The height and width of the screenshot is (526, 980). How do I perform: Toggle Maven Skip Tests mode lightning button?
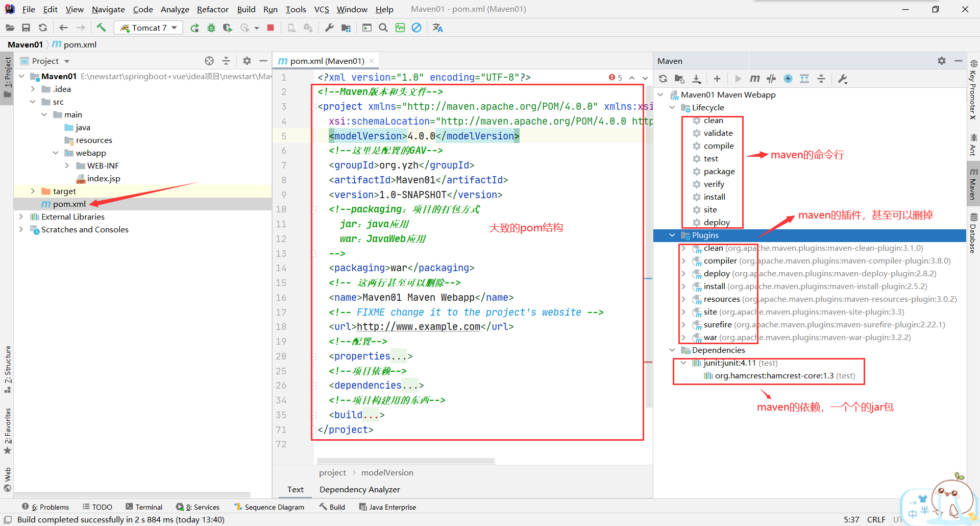[788, 79]
